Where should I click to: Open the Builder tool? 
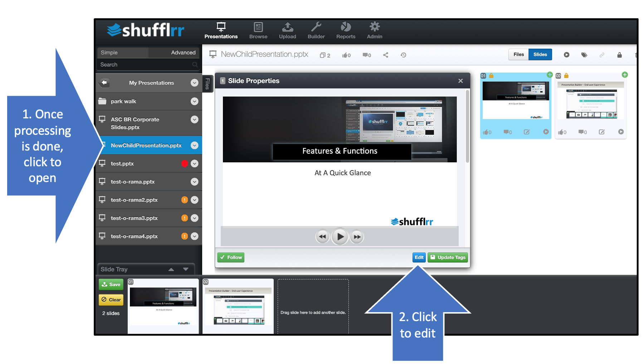[316, 31]
